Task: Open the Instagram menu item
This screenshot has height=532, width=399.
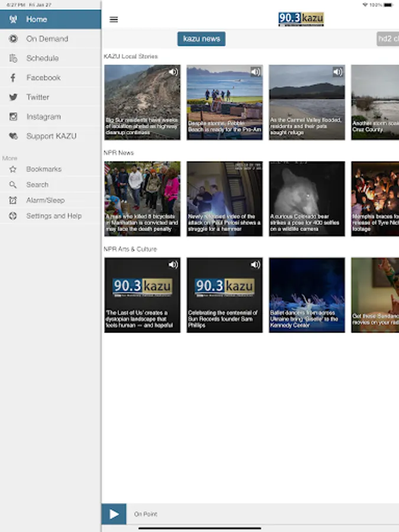Action: coord(51,116)
